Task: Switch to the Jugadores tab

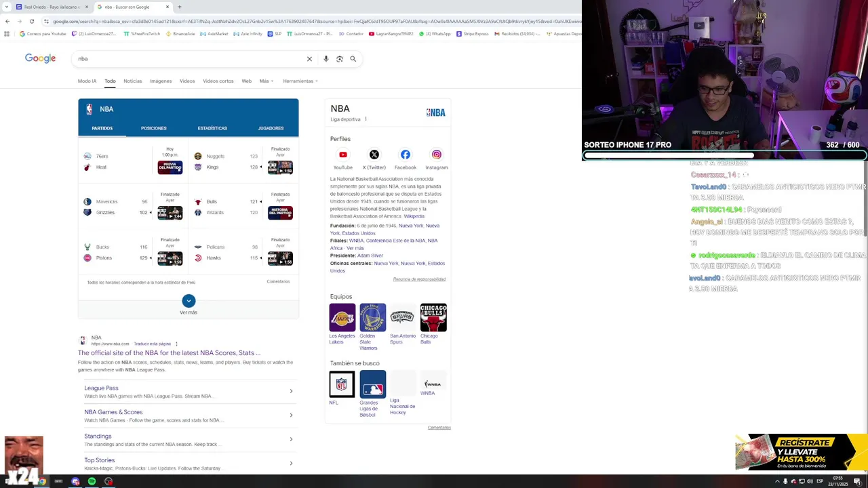Action: [271, 128]
